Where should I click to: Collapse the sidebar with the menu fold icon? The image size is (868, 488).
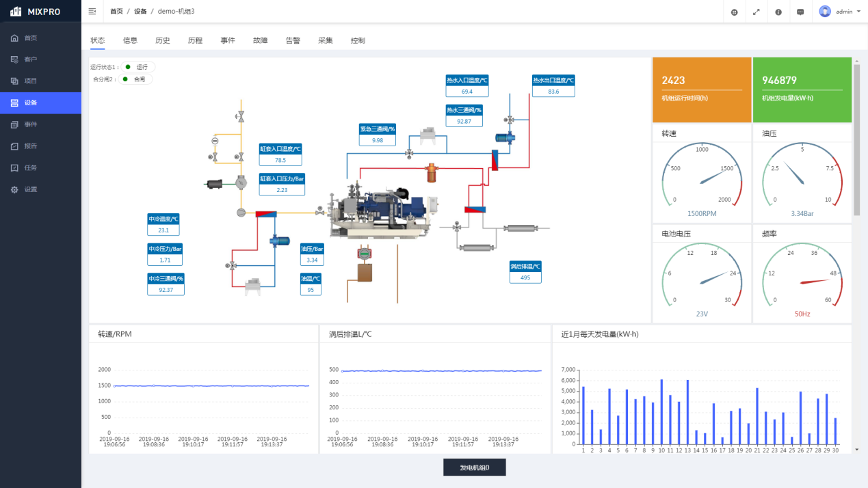pos(92,12)
